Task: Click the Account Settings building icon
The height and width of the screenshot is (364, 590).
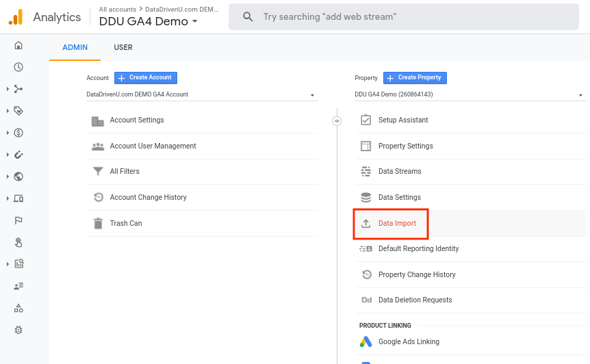Action: tap(98, 121)
